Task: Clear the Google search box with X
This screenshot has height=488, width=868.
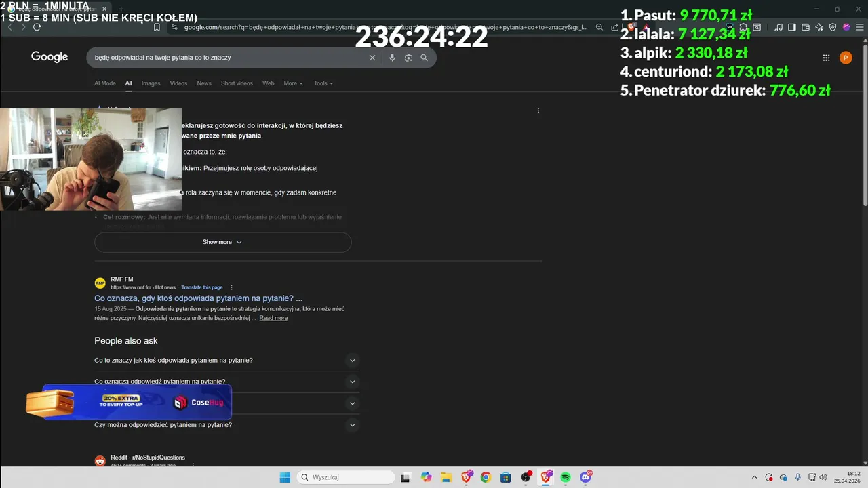Action: tap(372, 58)
